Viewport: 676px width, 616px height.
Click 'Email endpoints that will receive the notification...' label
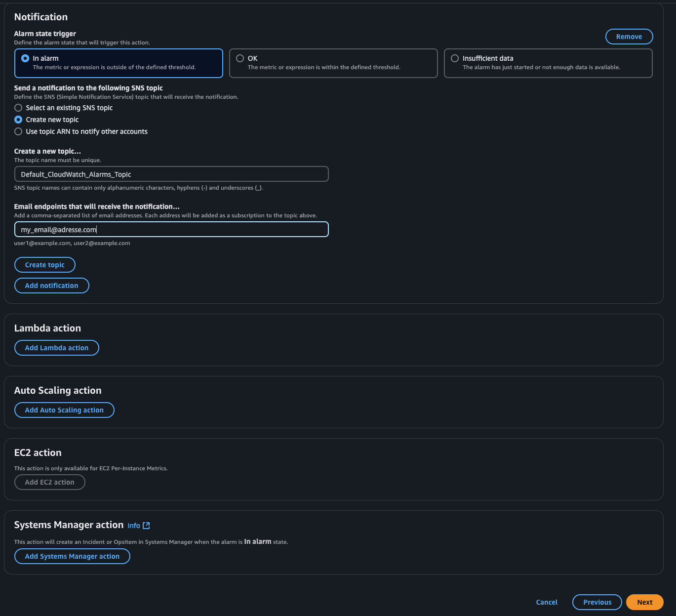[x=97, y=206]
